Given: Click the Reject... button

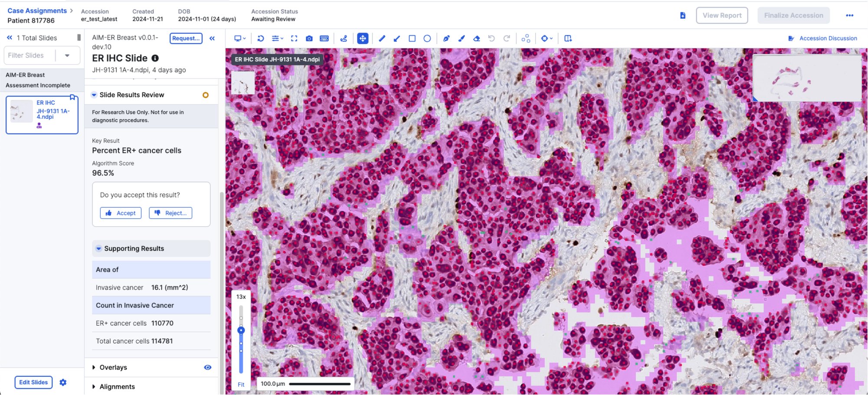Looking at the screenshot, I should tap(171, 213).
